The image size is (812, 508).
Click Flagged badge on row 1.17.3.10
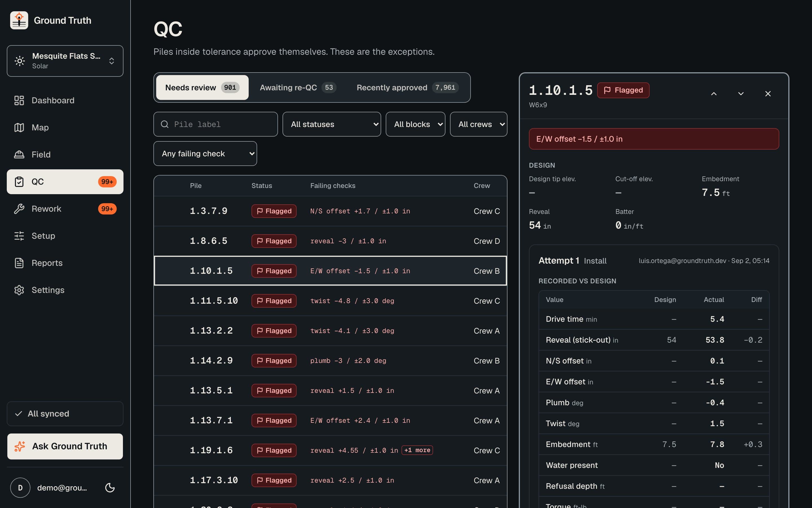(274, 480)
